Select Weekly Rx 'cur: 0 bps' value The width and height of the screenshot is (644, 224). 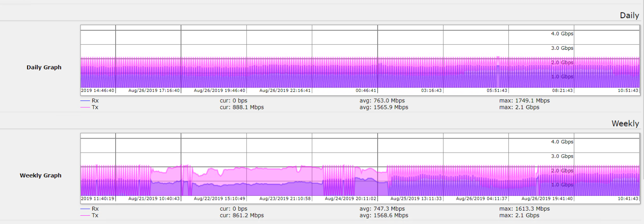point(233,209)
